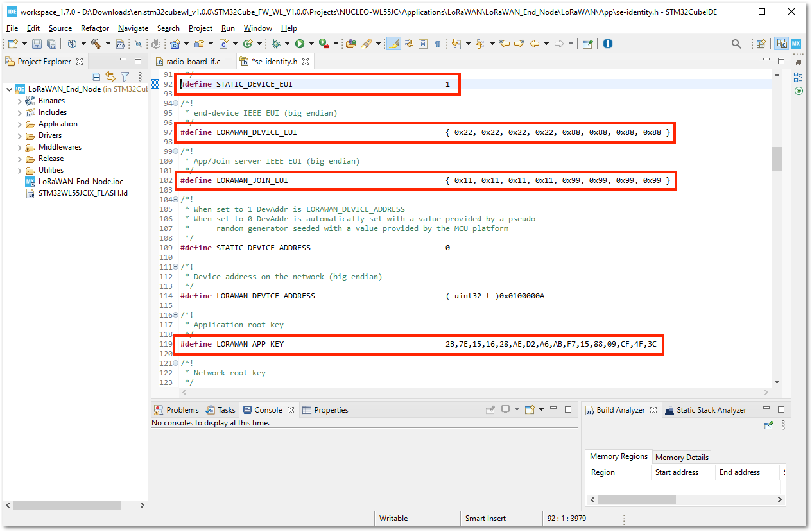The height and width of the screenshot is (532, 812).
Task: Select the Memory Details tab
Action: click(682, 458)
